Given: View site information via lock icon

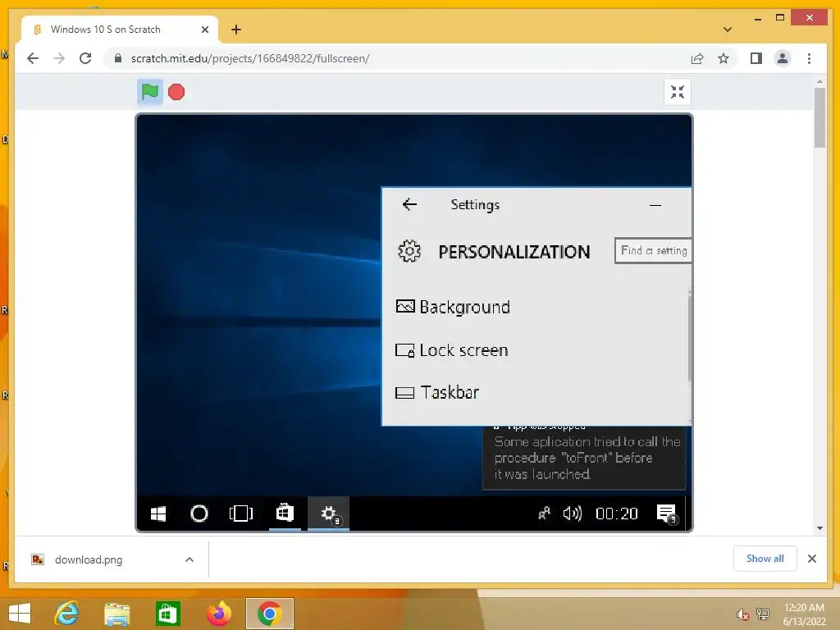Looking at the screenshot, I should point(118,58).
